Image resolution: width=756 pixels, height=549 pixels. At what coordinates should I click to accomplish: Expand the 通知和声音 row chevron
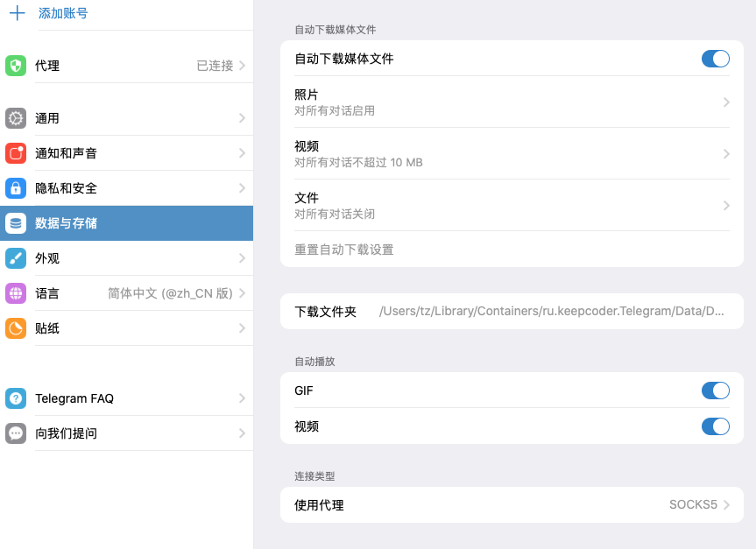(242, 153)
